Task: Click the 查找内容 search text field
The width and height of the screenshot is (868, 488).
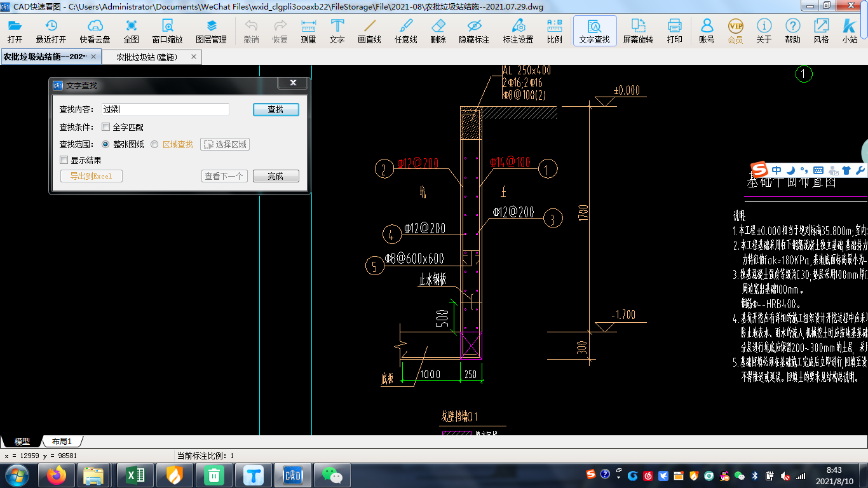Action: click(x=165, y=109)
